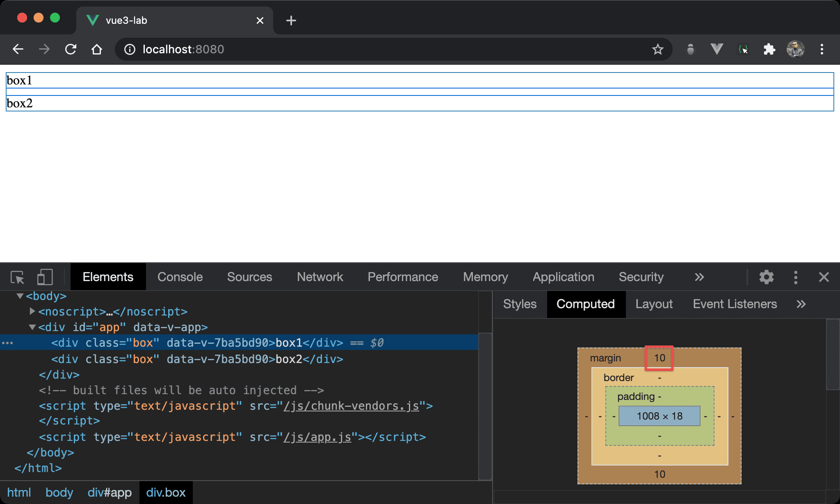Open the /js/app.js script link

317,437
